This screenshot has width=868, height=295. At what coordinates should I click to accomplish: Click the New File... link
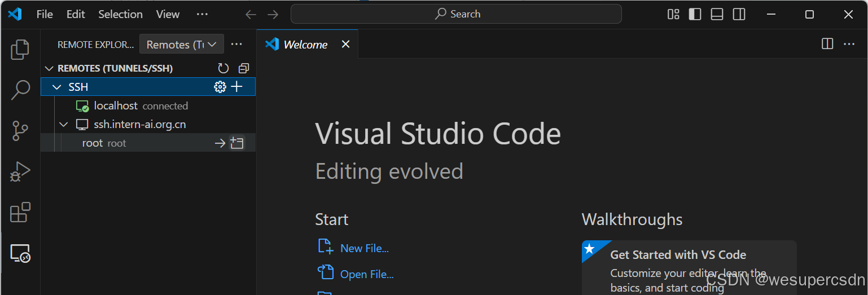coord(365,248)
